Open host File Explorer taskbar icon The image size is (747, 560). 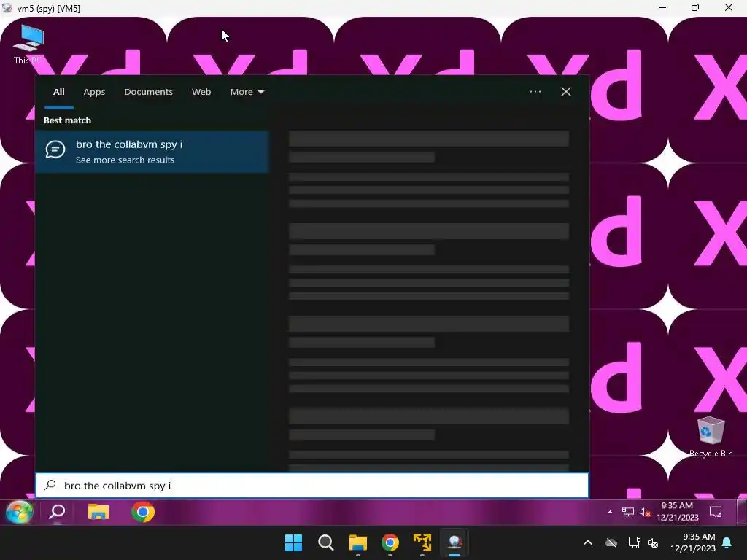pyautogui.click(x=357, y=542)
